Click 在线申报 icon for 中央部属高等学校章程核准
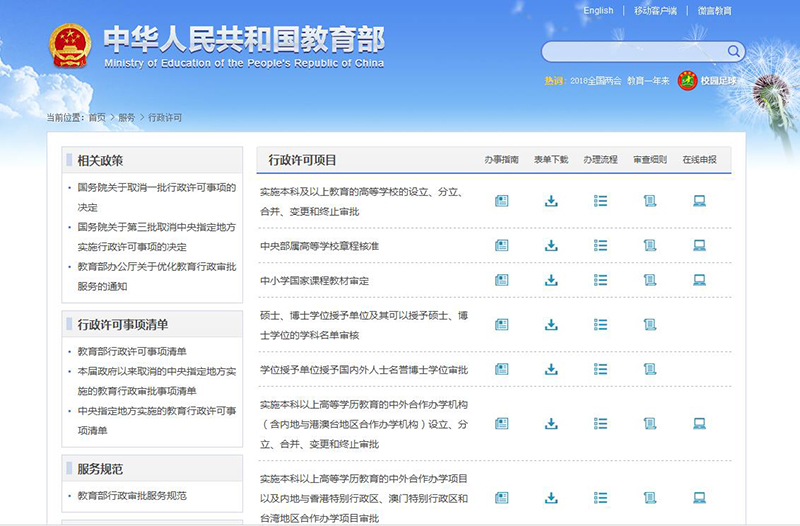800x526 pixels. pyautogui.click(x=700, y=245)
